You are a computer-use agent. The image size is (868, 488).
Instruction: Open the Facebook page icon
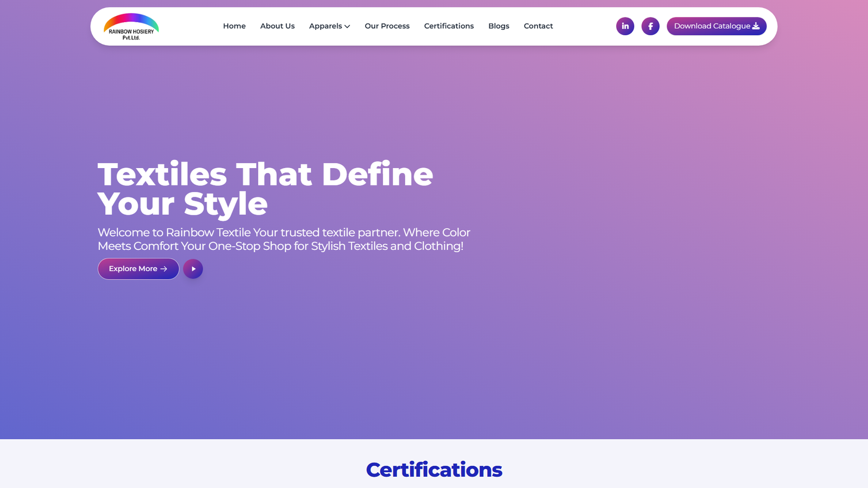point(650,26)
